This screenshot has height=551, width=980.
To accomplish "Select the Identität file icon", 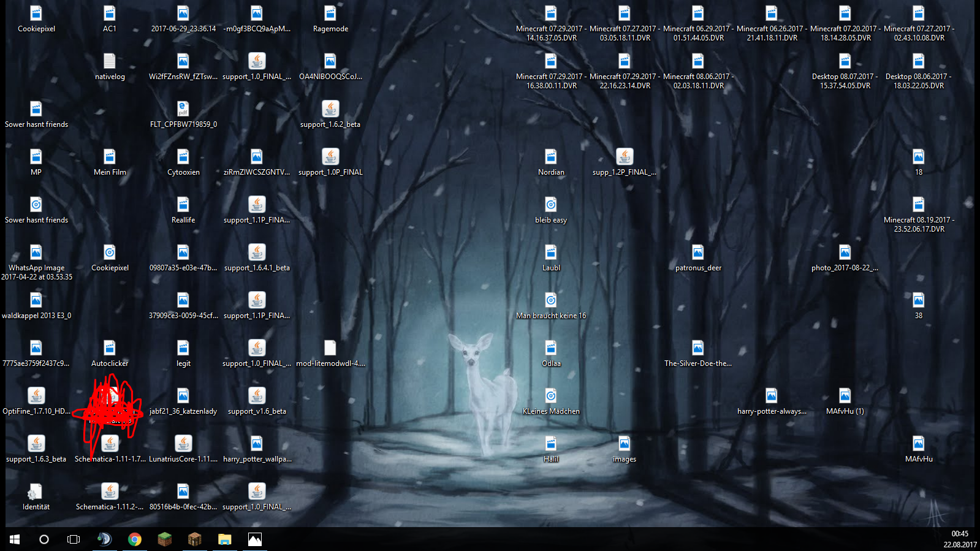I will (x=36, y=492).
